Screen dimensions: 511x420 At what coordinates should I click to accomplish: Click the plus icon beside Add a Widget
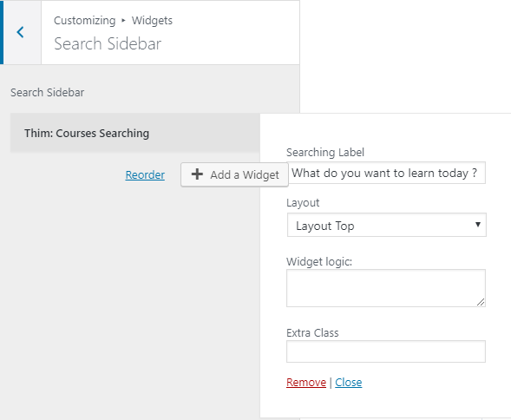coord(197,174)
